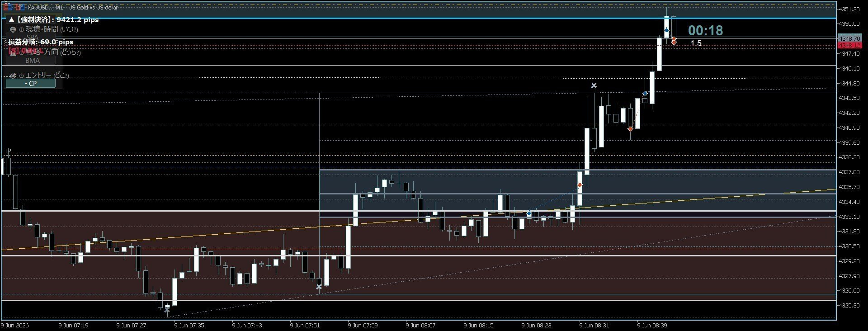Click the 4325.30 price axis label
This screenshot has width=868, height=331.
pyautogui.click(x=849, y=306)
